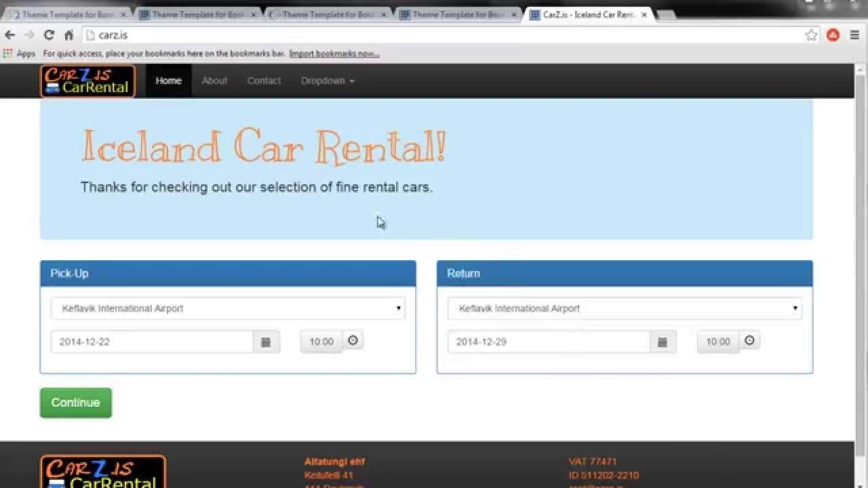
Task: Click the Pick-Up time field 10:00
Action: [321, 342]
